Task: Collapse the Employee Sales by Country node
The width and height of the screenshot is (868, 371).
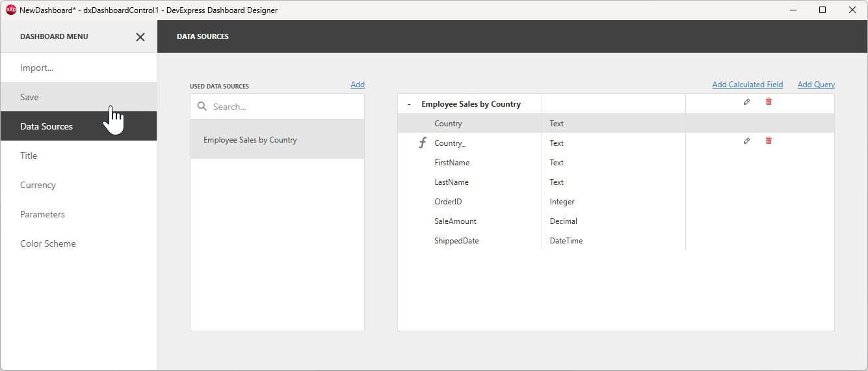Action: [x=408, y=104]
